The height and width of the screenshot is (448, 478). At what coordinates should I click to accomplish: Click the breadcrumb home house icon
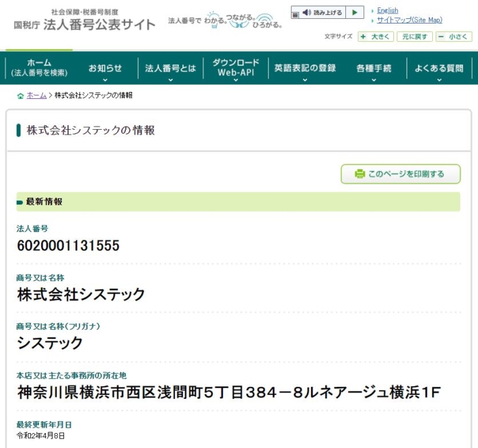[20, 96]
